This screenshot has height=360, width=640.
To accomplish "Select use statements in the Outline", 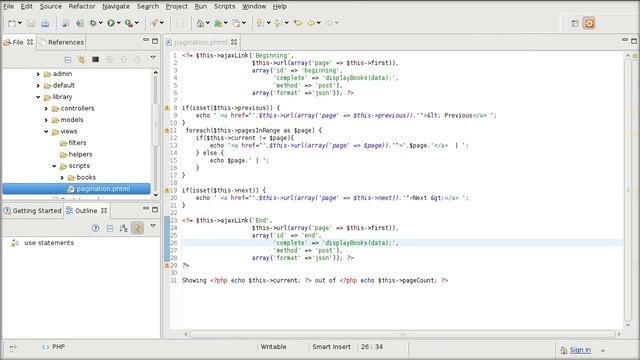I will pos(49,243).
